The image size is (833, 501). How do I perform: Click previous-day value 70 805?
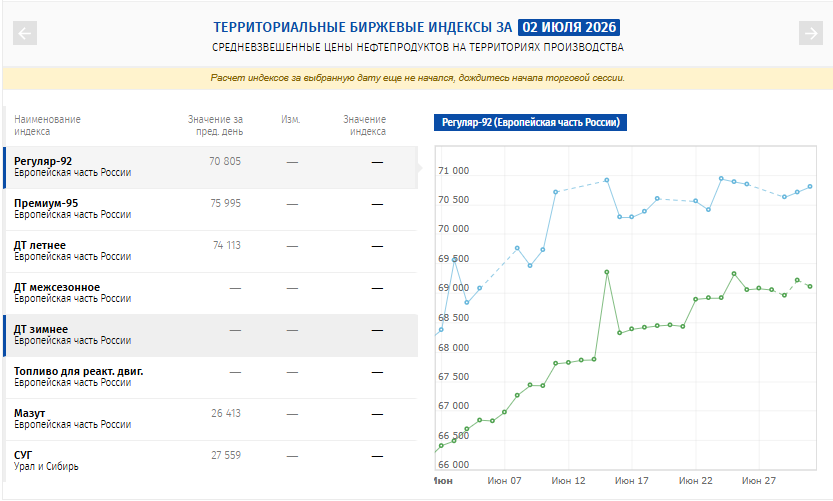pyautogui.click(x=225, y=162)
